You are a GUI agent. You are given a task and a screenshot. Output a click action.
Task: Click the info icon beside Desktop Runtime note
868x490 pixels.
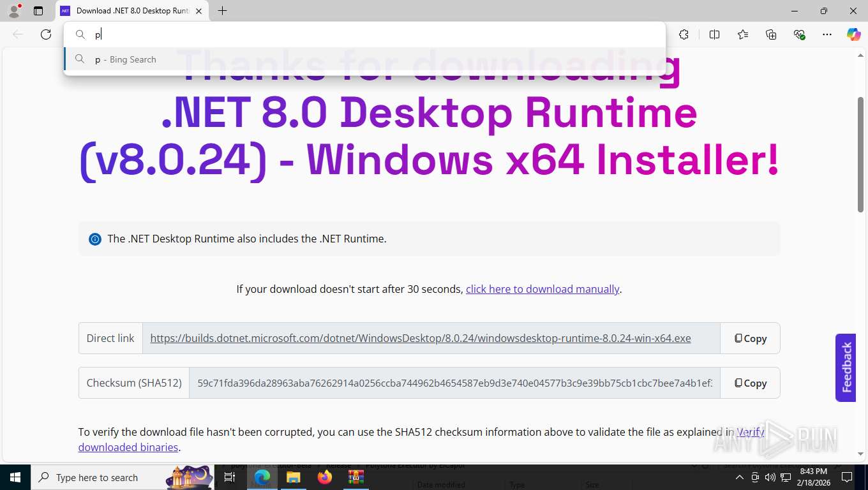coord(95,239)
